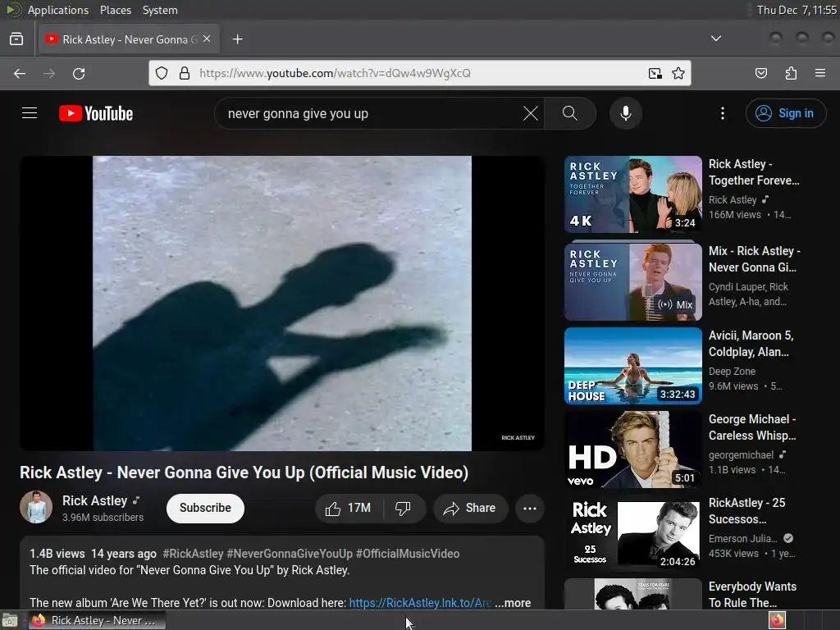
Task: Open System menu
Action: pos(160,10)
